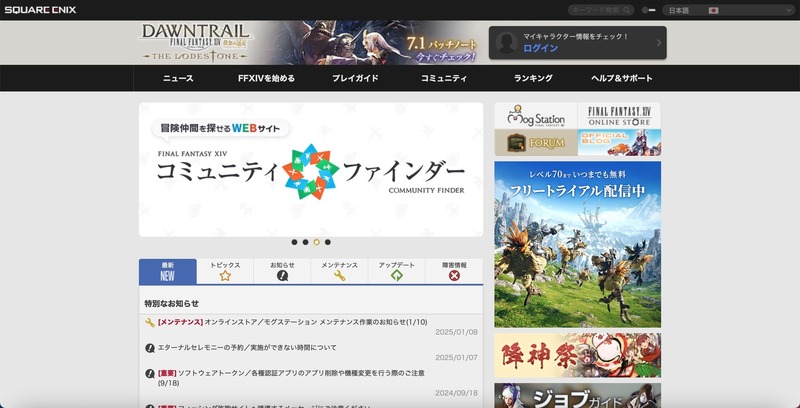Expand the ログイン character info panel arrow
Viewport: 800px width, 408px height.
tap(659, 43)
